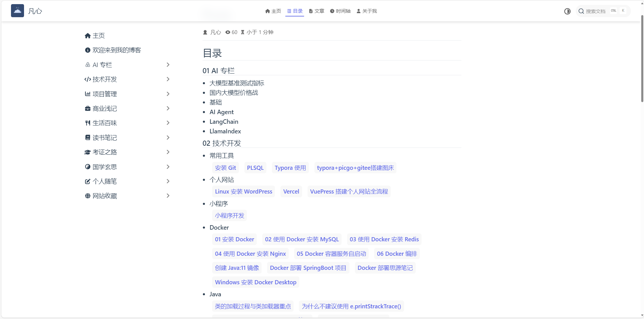644x319 pixels.
Task: Click the eye view-count icon
Action: [x=228, y=32]
